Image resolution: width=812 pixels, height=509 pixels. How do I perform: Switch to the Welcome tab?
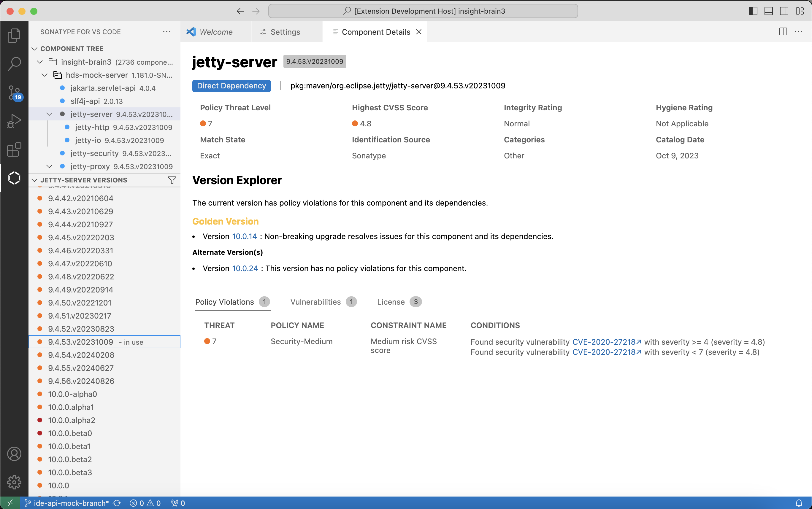click(216, 32)
